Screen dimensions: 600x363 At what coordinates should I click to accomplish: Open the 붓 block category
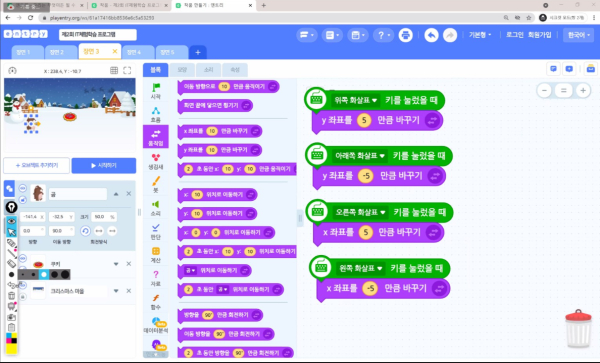point(156,185)
